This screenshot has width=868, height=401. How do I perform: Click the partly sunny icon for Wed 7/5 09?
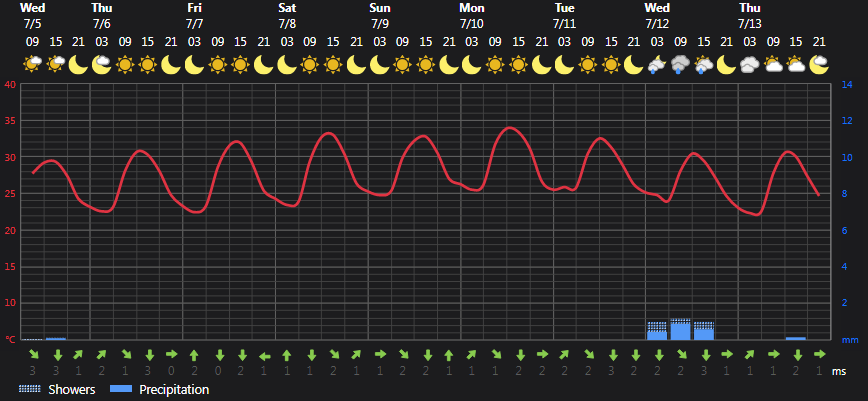pos(33,64)
